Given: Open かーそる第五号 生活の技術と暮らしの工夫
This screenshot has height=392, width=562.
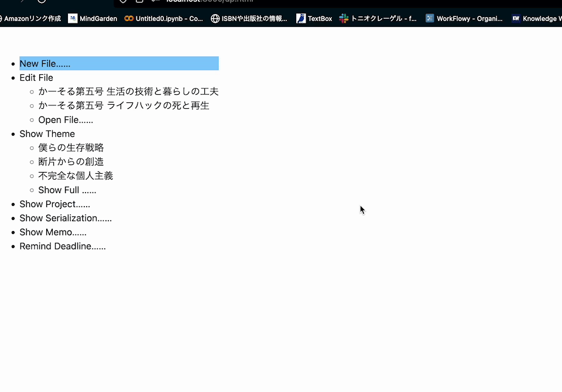Looking at the screenshot, I should (x=128, y=91).
